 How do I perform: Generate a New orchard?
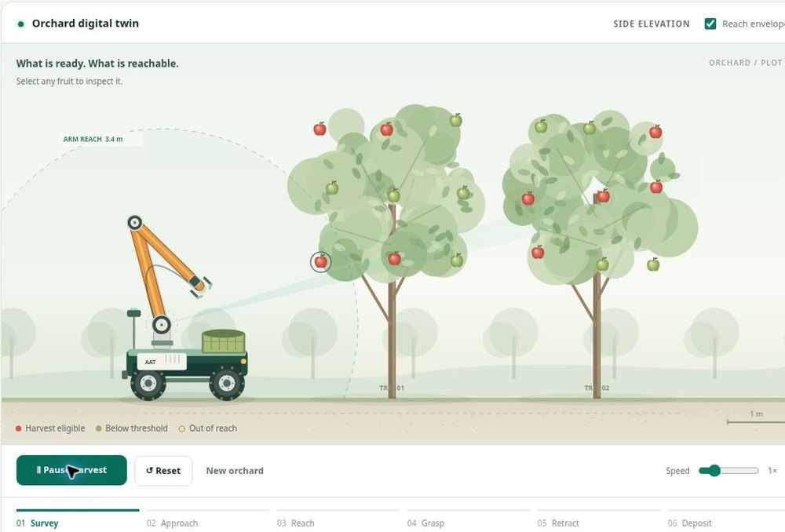coord(235,471)
